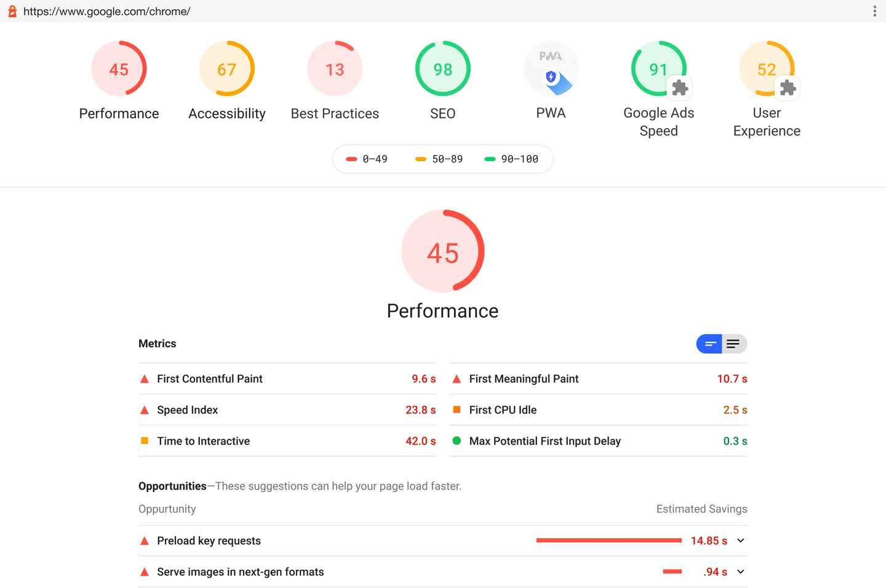
Task: Click the green circle beside Max Potential First Input Delay
Action: [x=457, y=441]
